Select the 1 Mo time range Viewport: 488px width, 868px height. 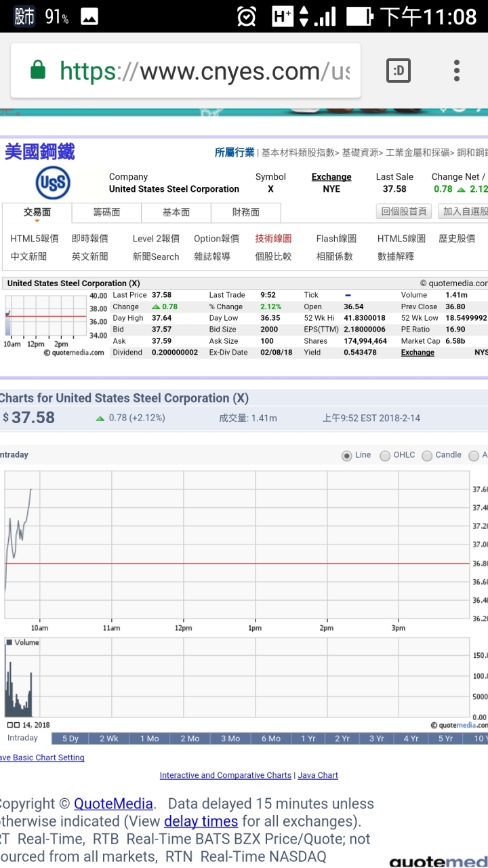(149, 738)
